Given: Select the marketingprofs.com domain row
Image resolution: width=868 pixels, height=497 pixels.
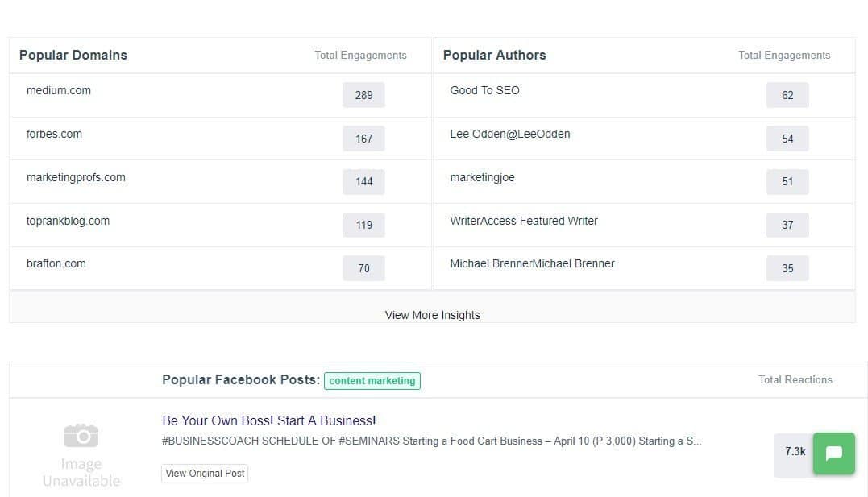Looking at the screenshot, I should click(76, 177).
